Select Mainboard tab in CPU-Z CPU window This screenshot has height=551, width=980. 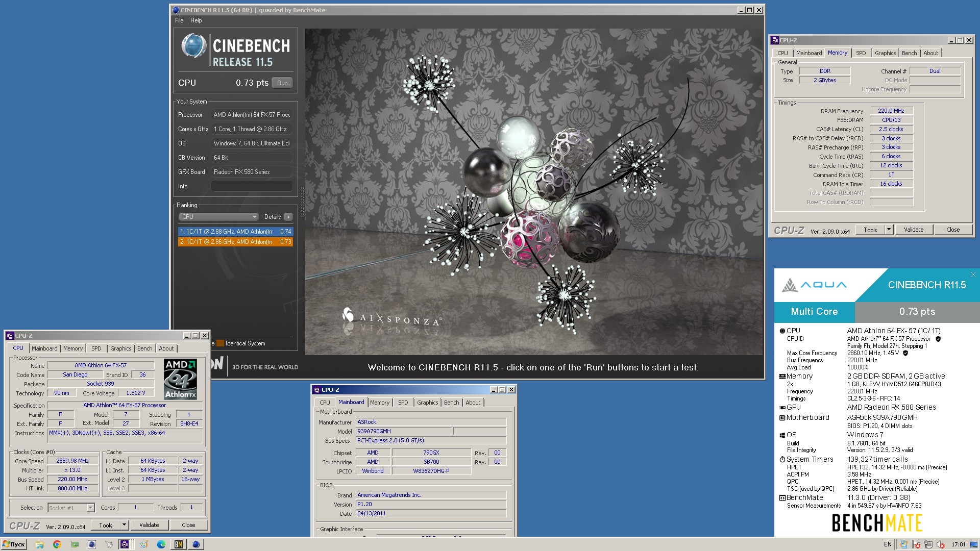[44, 348]
